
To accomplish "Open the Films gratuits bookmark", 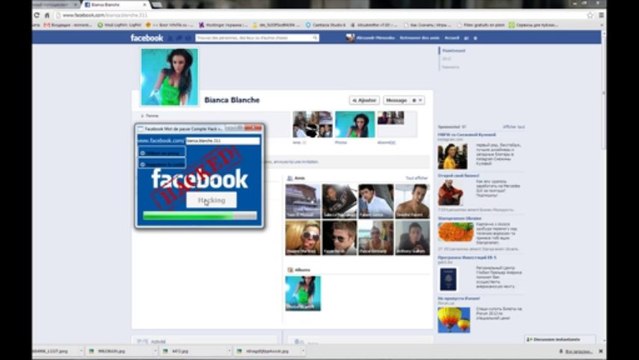I will 480,25.
